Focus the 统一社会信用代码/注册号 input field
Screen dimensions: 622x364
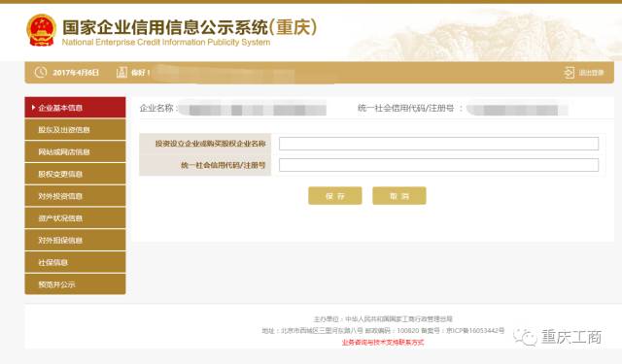point(438,165)
